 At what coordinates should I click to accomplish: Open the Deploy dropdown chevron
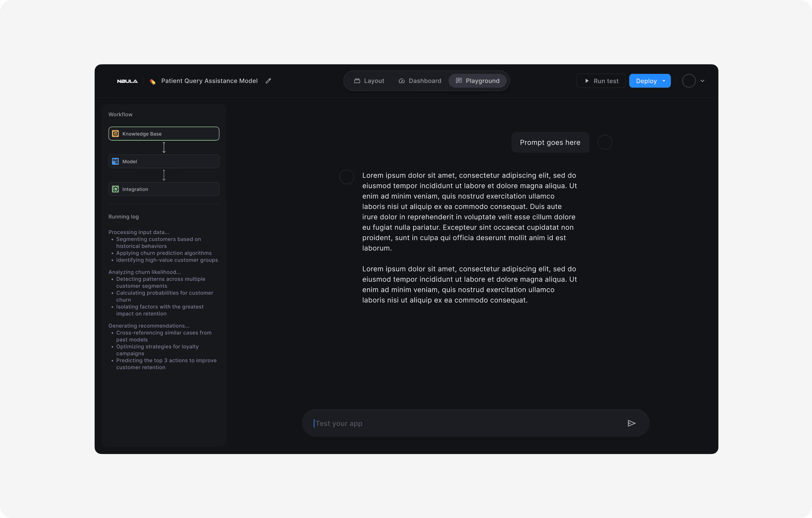(x=663, y=80)
